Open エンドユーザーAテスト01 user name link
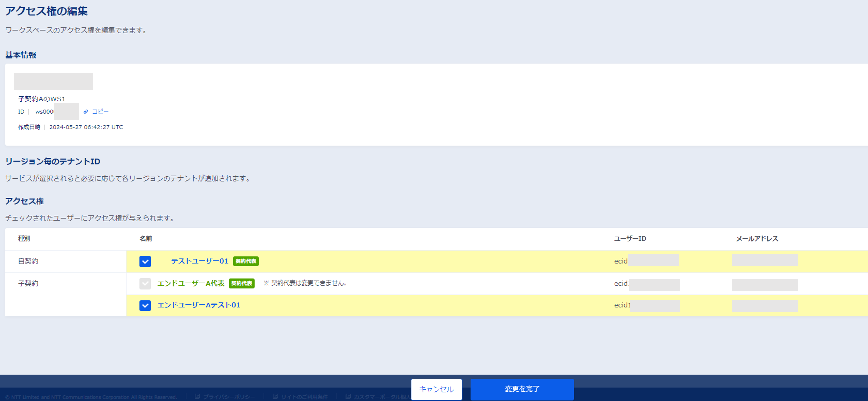This screenshot has height=401, width=868. [x=199, y=305]
